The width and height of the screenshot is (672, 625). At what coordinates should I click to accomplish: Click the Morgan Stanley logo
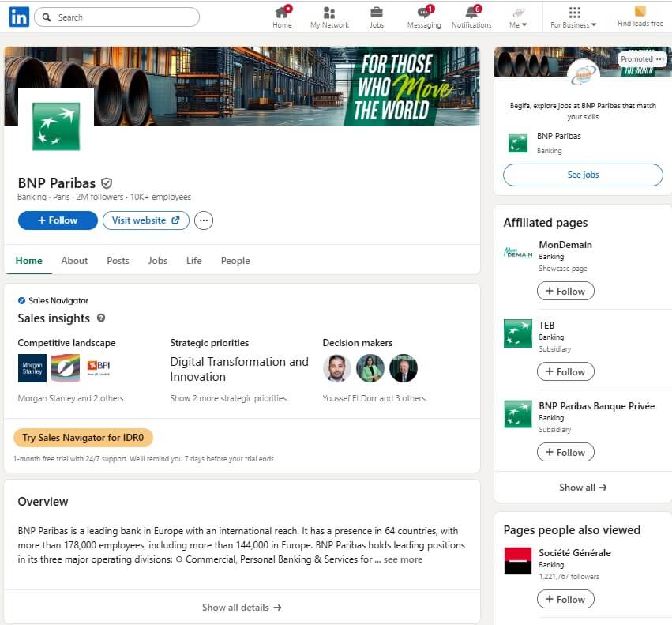[x=32, y=368]
